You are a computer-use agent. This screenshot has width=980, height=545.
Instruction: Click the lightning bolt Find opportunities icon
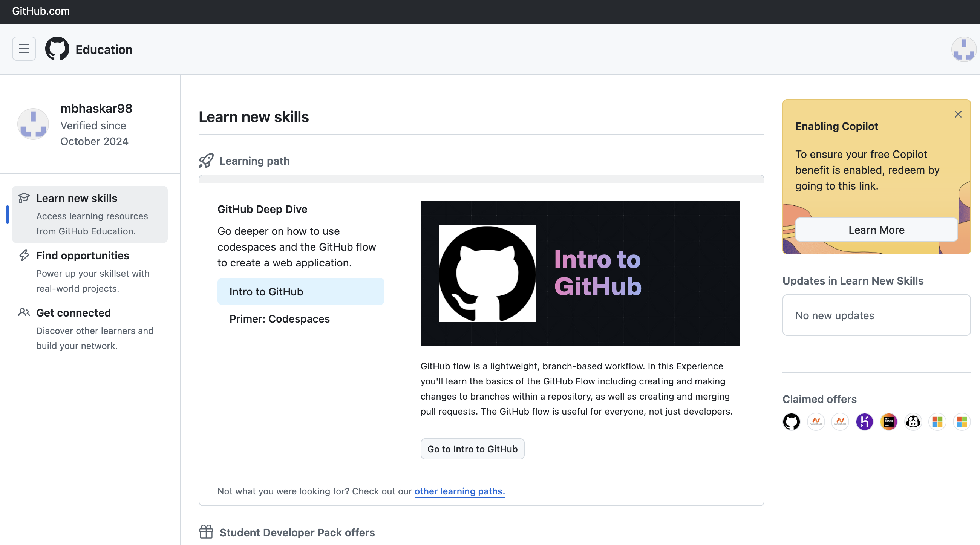(24, 255)
